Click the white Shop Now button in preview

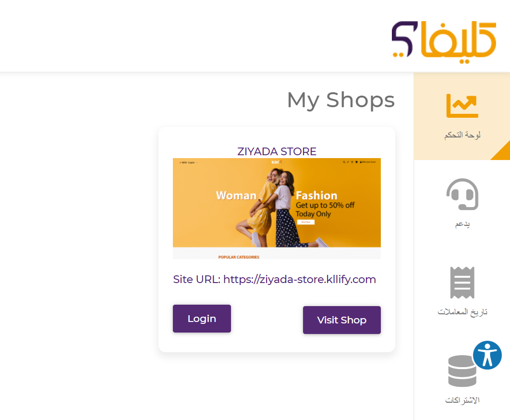306,222
